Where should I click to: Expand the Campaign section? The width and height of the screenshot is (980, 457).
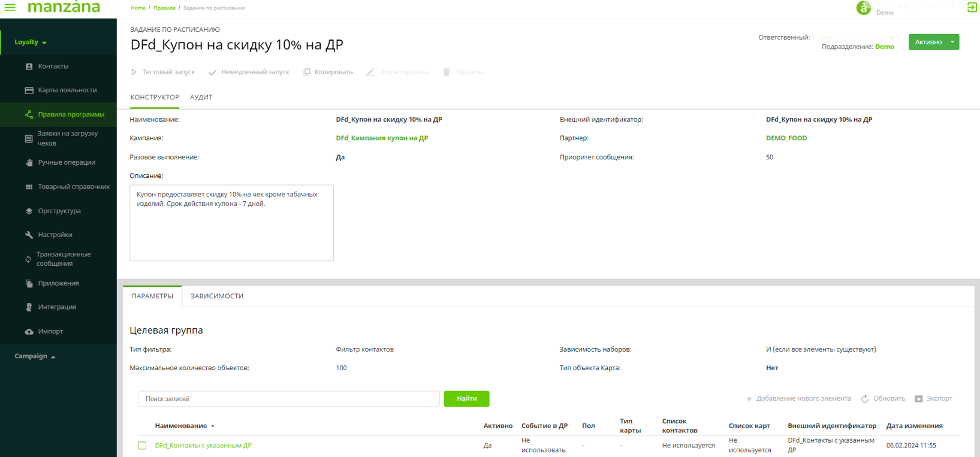tap(35, 356)
